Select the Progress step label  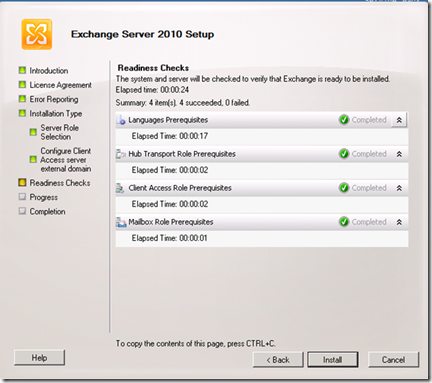[44, 197]
